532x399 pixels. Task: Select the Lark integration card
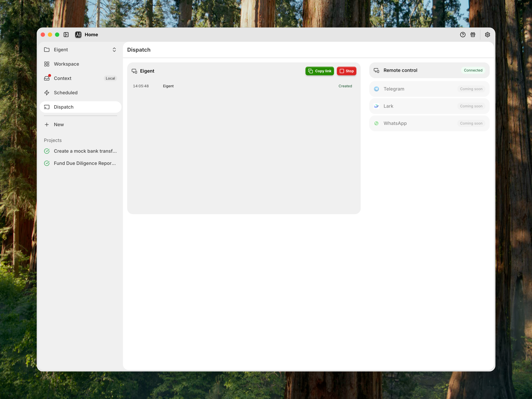(x=429, y=106)
